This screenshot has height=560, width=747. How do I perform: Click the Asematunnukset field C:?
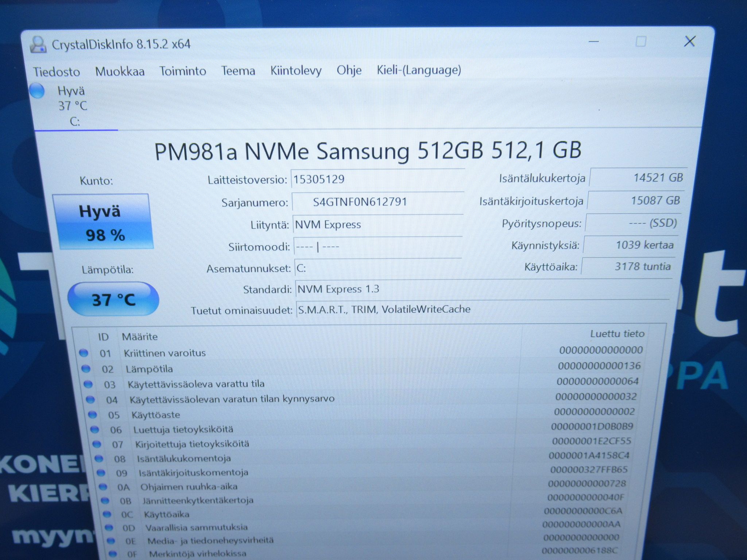[378, 268]
